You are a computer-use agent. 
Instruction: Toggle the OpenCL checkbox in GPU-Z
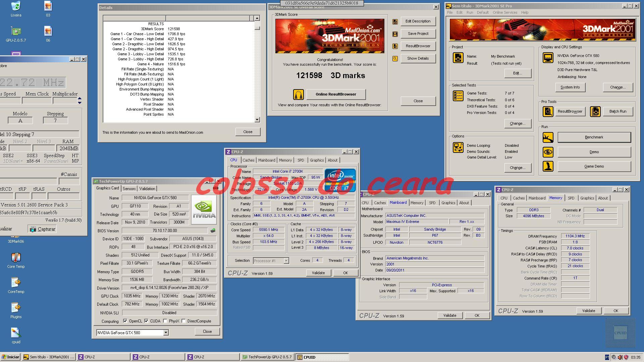(125, 321)
